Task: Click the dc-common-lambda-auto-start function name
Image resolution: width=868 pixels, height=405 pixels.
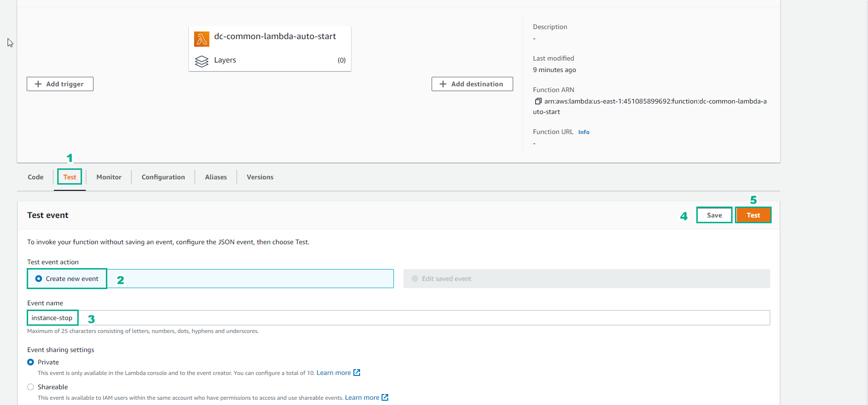Action: tap(275, 36)
